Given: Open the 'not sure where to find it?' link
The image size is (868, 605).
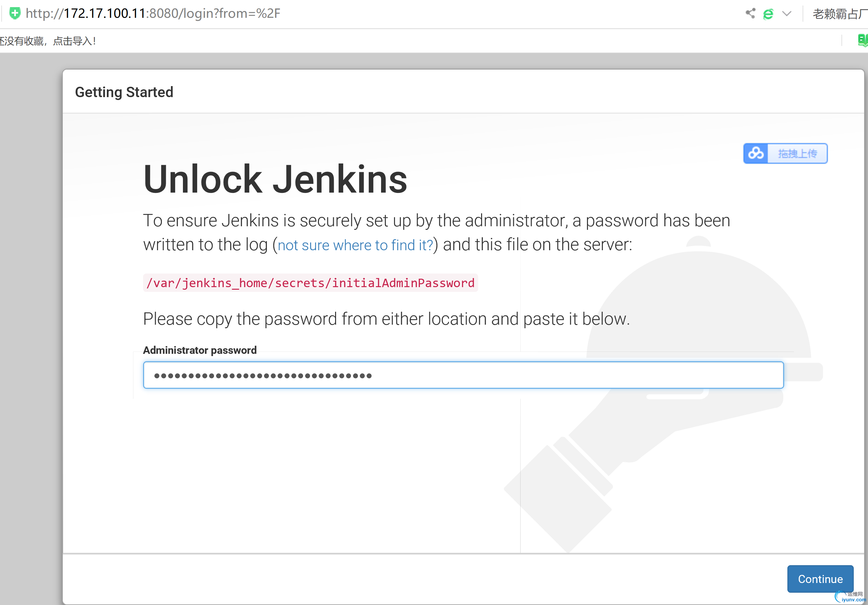Looking at the screenshot, I should click(355, 245).
